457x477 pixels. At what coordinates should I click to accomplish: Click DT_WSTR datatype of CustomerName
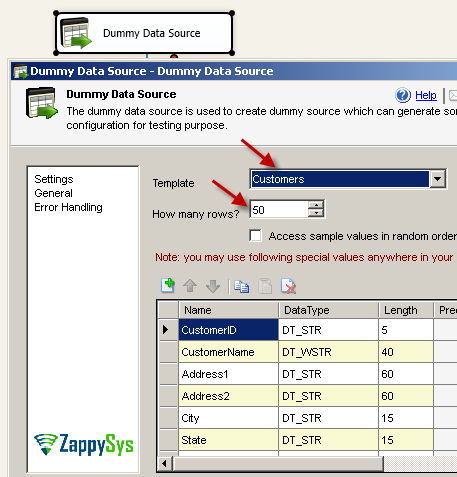tap(328, 352)
